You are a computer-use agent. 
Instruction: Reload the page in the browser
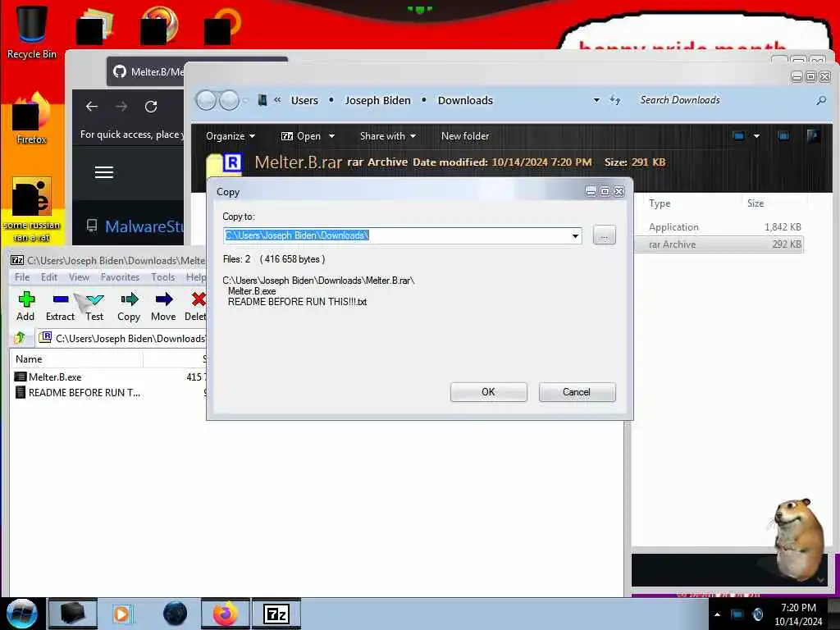pos(151,107)
